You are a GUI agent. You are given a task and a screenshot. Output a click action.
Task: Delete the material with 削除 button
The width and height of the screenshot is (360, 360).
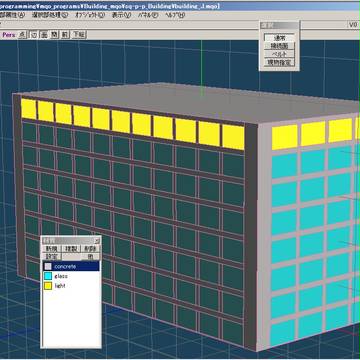pyautogui.click(x=90, y=248)
